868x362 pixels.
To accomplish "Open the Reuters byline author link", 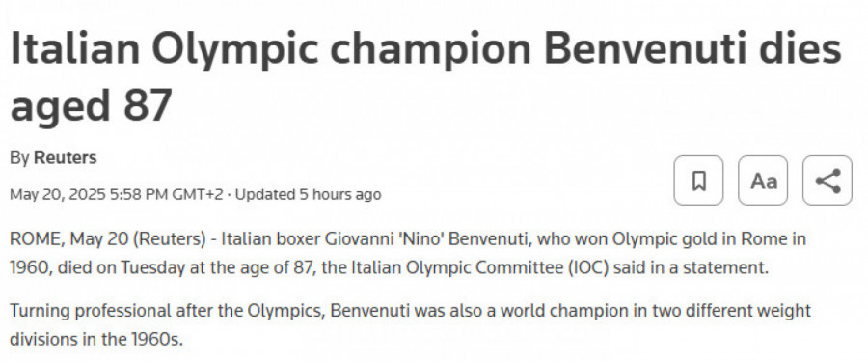I will (x=66, y=157).
